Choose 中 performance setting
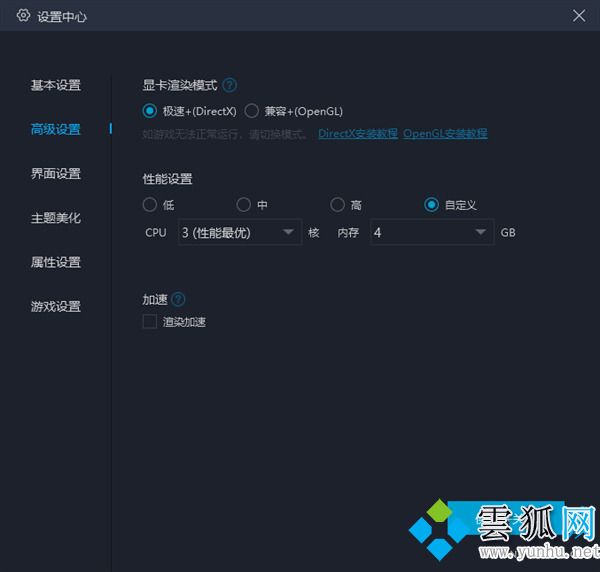Image resolution: width=600 pixels, height=572 pixels. coord(243,205)
